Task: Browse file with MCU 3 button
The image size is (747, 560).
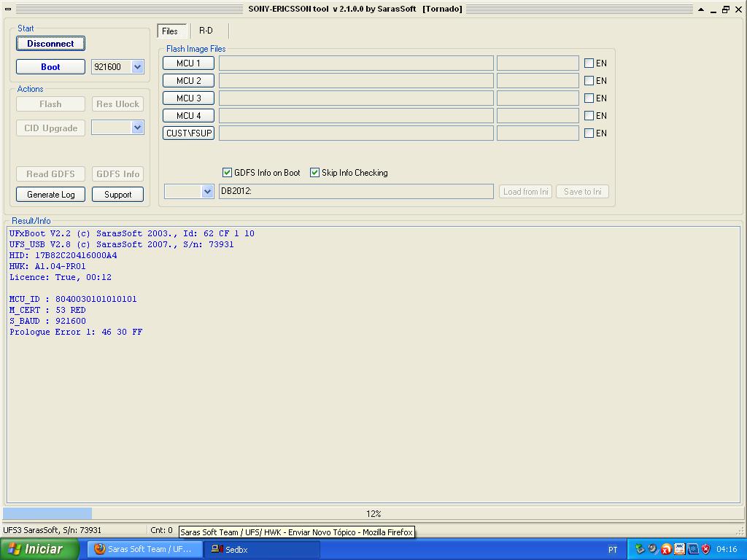Action: tap(189, 98)
